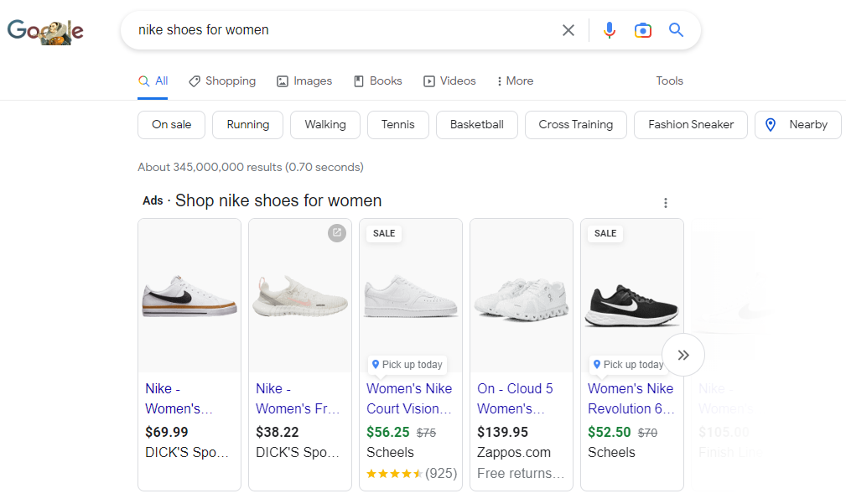Submit search with the magnifier icon

tap(676, 29)
